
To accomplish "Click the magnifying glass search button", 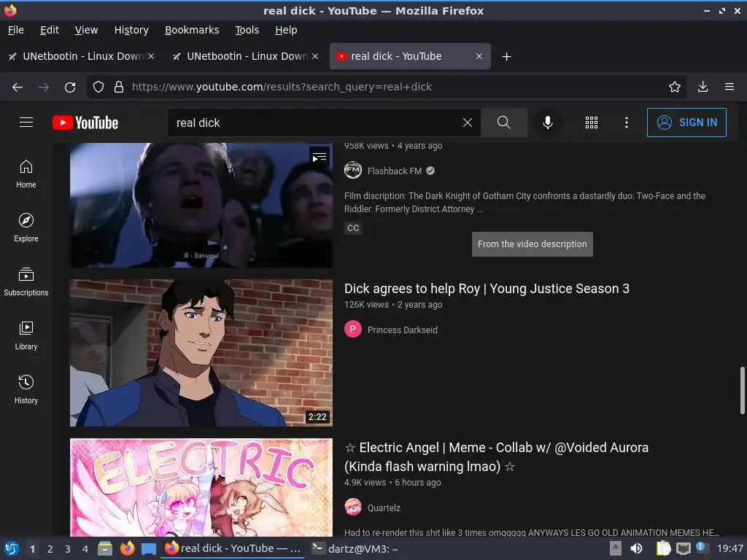I will 503,122.
